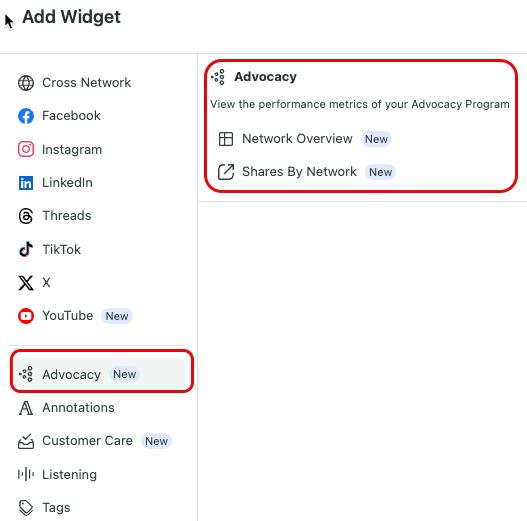Click the Listening waveform icon
The image size is (527, 521).
(26, 474)
